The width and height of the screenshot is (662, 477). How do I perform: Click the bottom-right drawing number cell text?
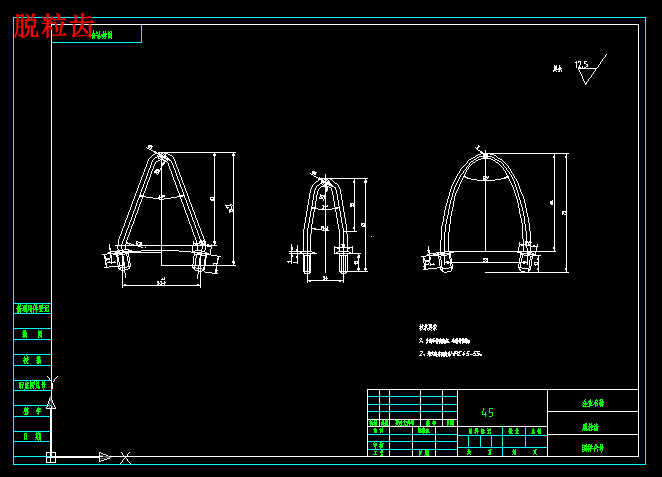593,448
